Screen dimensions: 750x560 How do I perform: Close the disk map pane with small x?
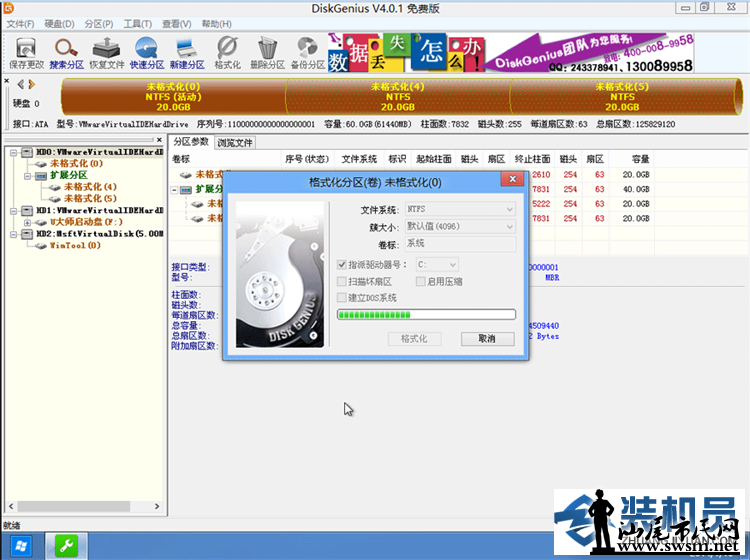(x=6, y=81)
